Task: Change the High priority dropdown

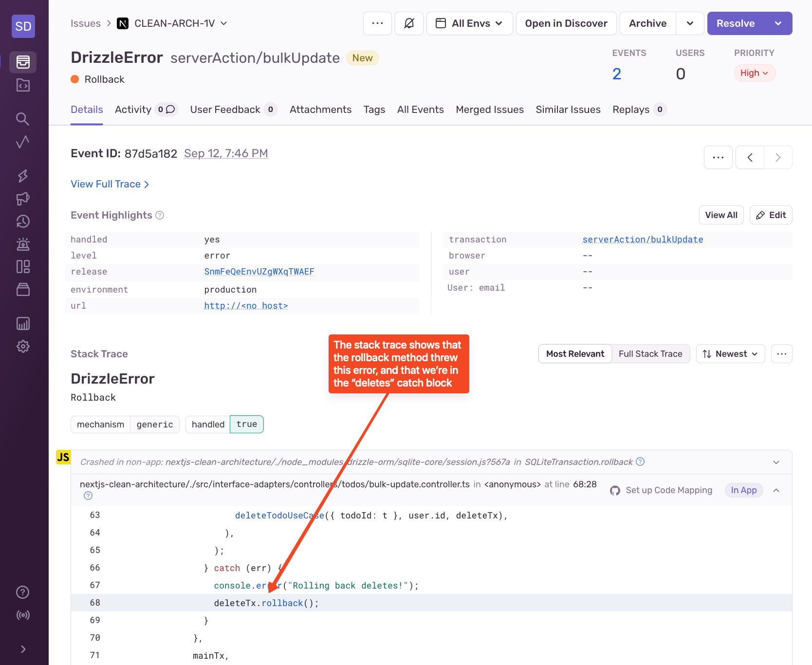Action: point(755,73)
